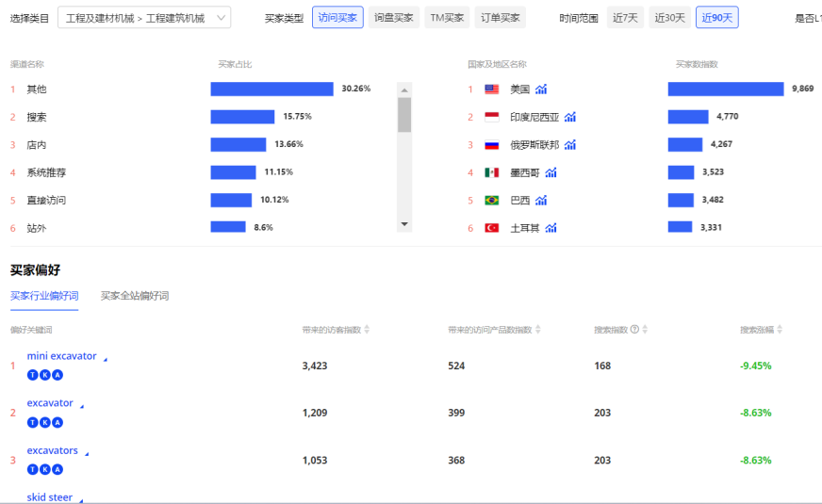Click the channel list scrollbar thumb

pos(404,115)
